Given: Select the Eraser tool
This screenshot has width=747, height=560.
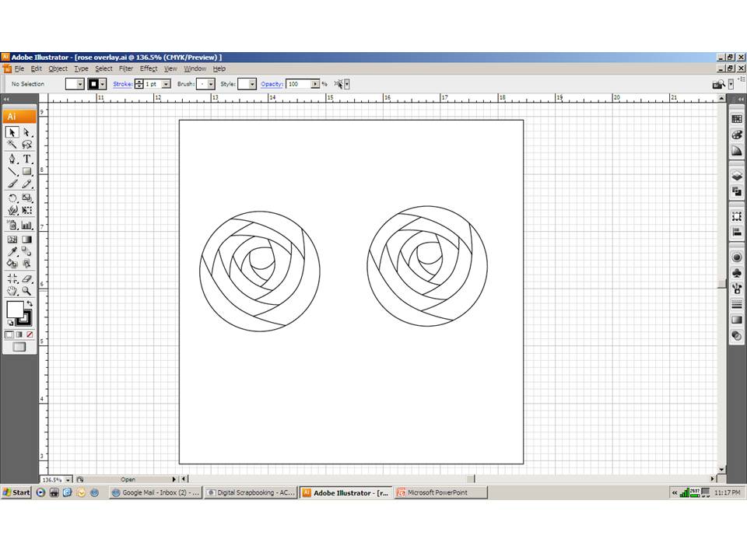Looking at the screenshot, I should [26, 278].
